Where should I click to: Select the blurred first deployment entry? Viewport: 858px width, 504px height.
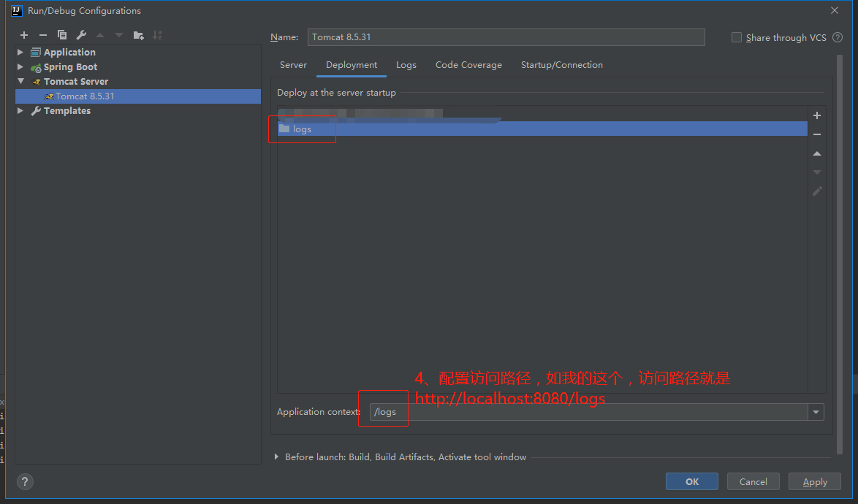pos(542,114)
